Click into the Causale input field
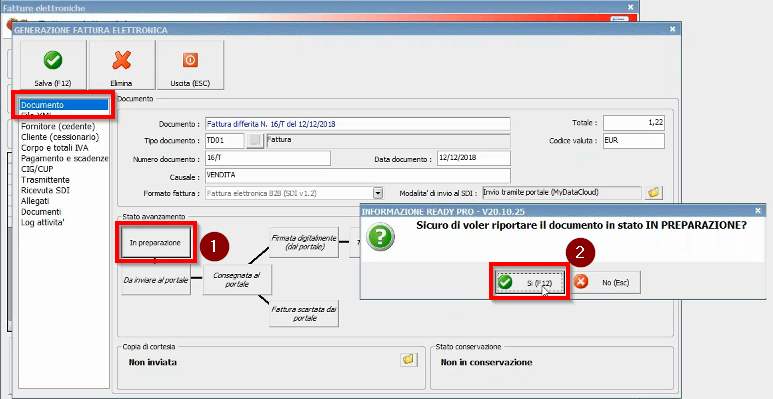The height and width of the screenshot is (399, 773). (x=357, y=176)
